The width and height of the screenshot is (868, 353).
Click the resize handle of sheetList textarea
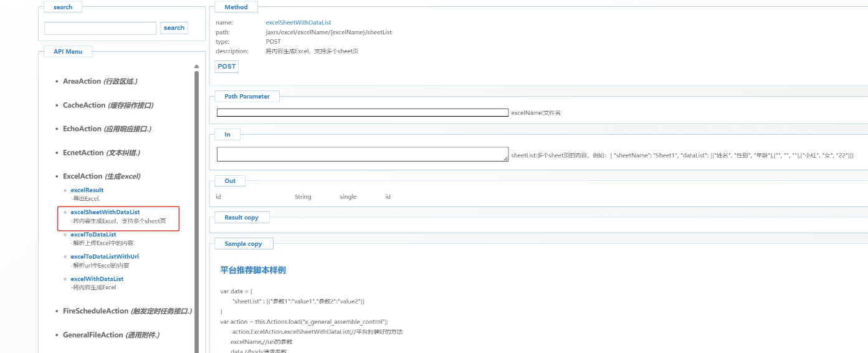click(505, 159)
